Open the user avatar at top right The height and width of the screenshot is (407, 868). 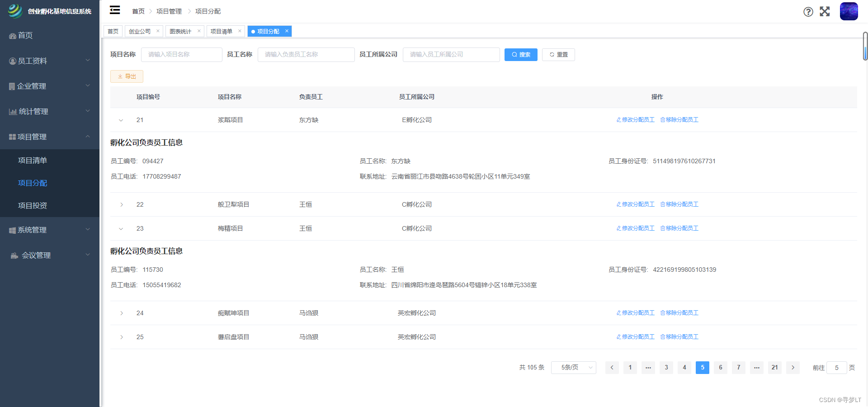[849, 11]
